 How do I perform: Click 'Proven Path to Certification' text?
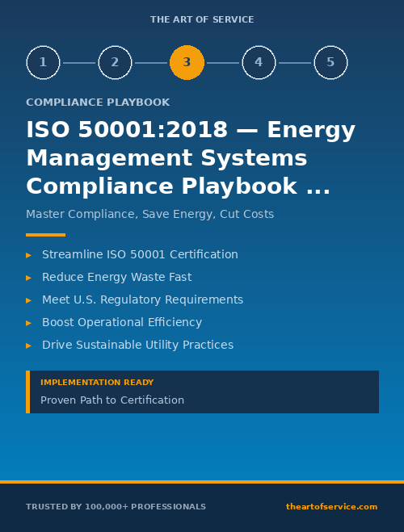coord(112,400)
